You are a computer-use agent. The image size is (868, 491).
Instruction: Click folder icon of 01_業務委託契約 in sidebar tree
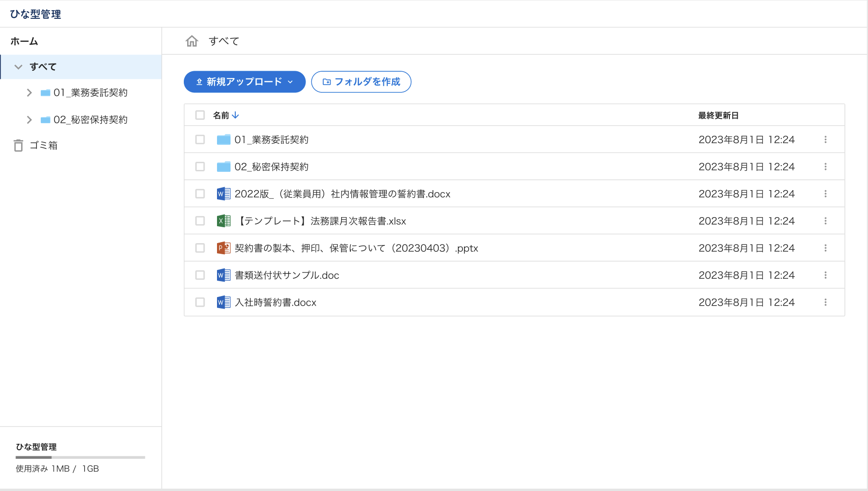pos(46,93)
